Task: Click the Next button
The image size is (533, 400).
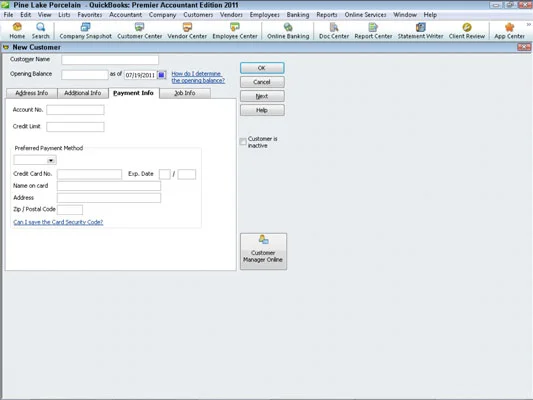Action: click(x=262, y=96)
